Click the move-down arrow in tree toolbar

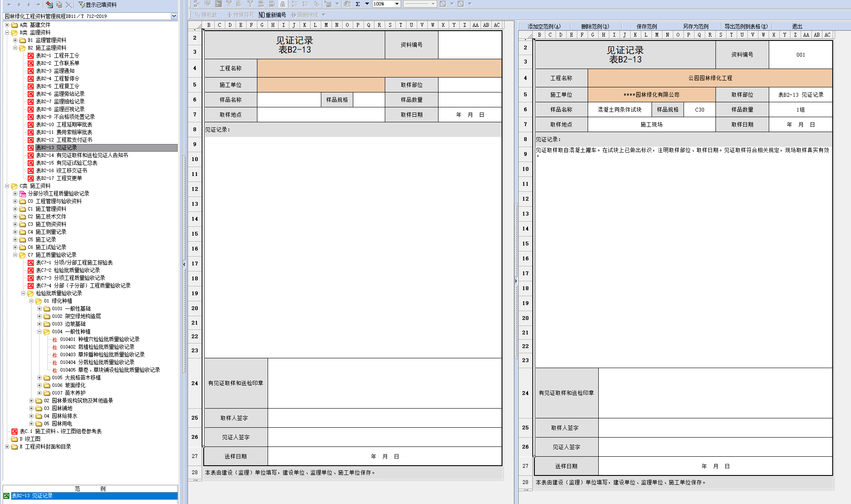pyautogui.click(x=29, y=5)
